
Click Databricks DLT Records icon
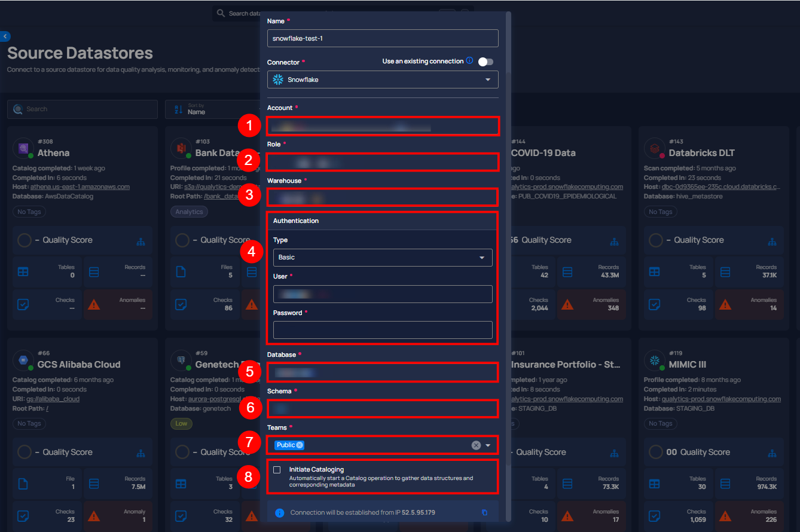(725, 272)
